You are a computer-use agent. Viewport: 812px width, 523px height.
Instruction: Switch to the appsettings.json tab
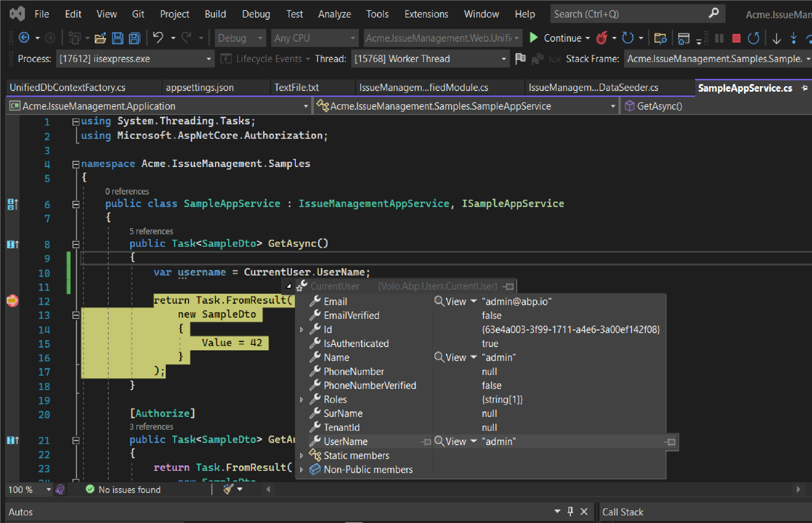pyautogui.click(x=200, y=88)
